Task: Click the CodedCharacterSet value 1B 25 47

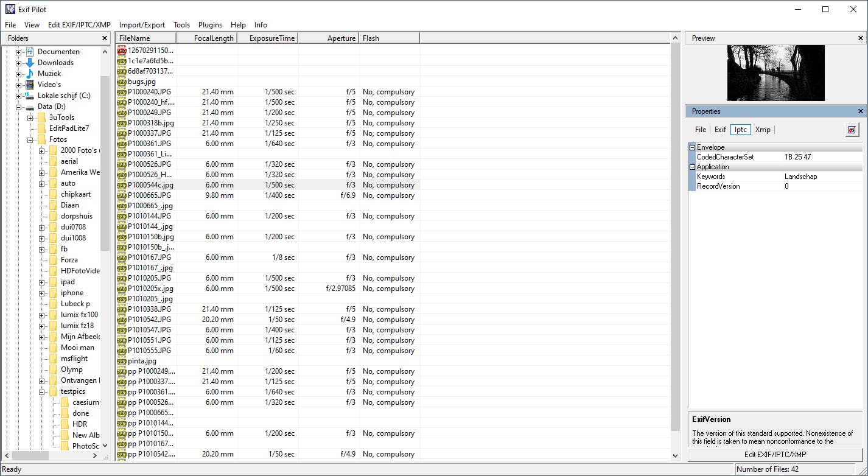Action: pos(797,157)
